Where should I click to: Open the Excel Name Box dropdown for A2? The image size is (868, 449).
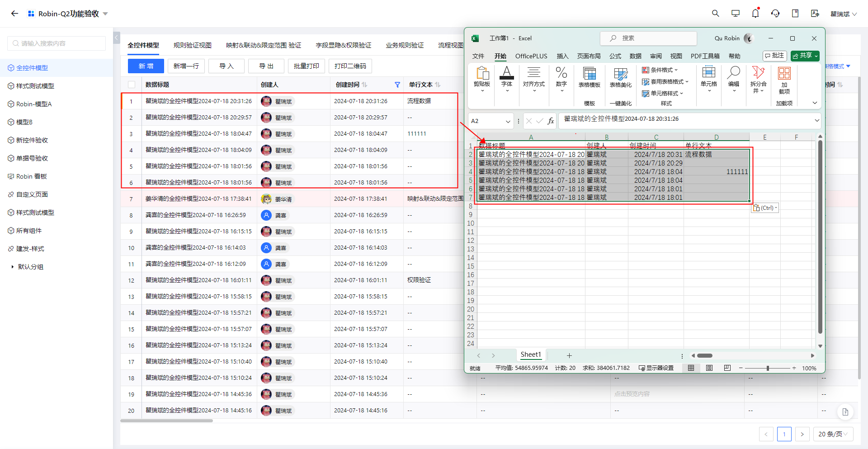click(508, 121)
